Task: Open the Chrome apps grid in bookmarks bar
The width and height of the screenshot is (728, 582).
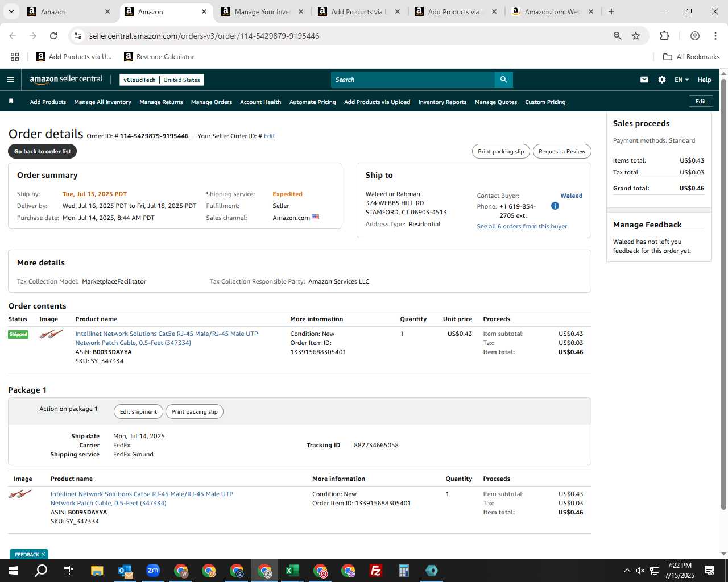Action: (x=15, y=57)
